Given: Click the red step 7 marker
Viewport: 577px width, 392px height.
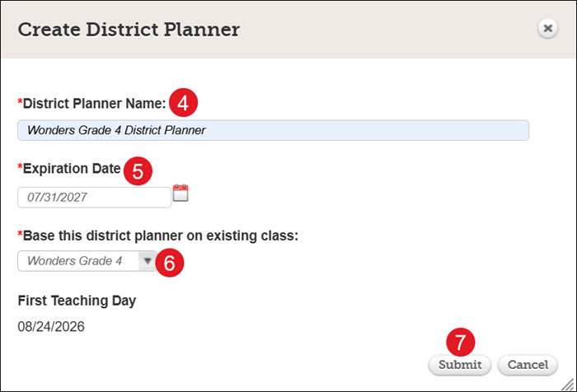Looking at the screenshot, I should 460,342.
